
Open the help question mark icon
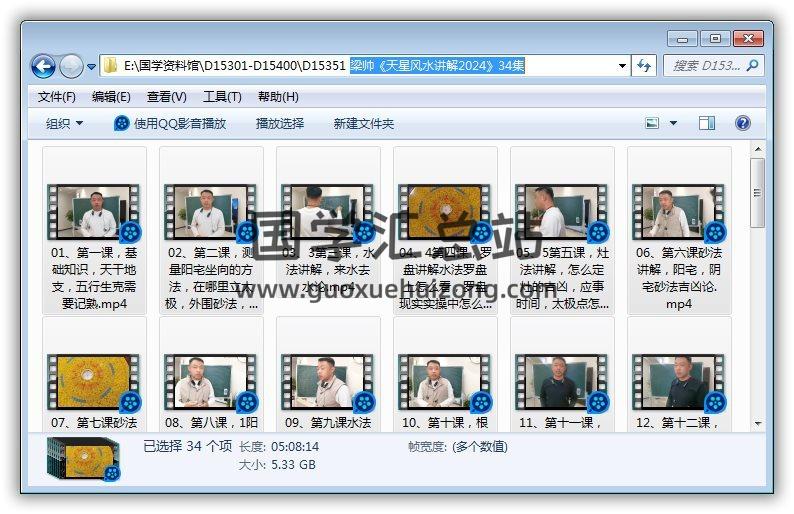pyautogui.click(x=742, y=123)
